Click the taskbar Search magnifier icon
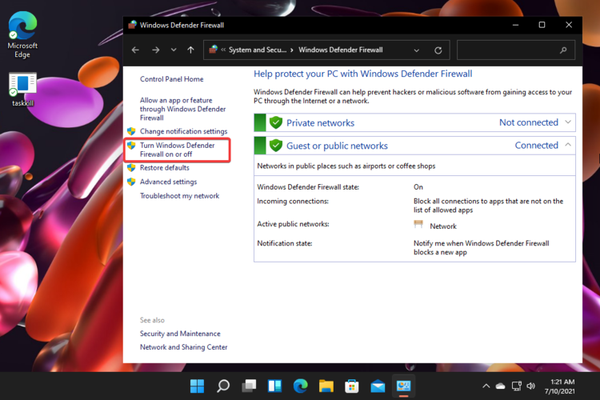 pos(223,385)
